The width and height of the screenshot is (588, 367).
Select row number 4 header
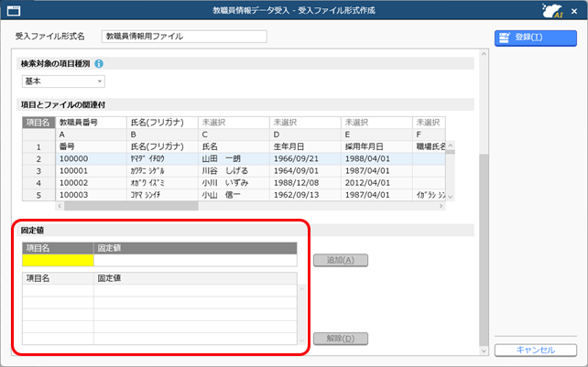[38, 183]
